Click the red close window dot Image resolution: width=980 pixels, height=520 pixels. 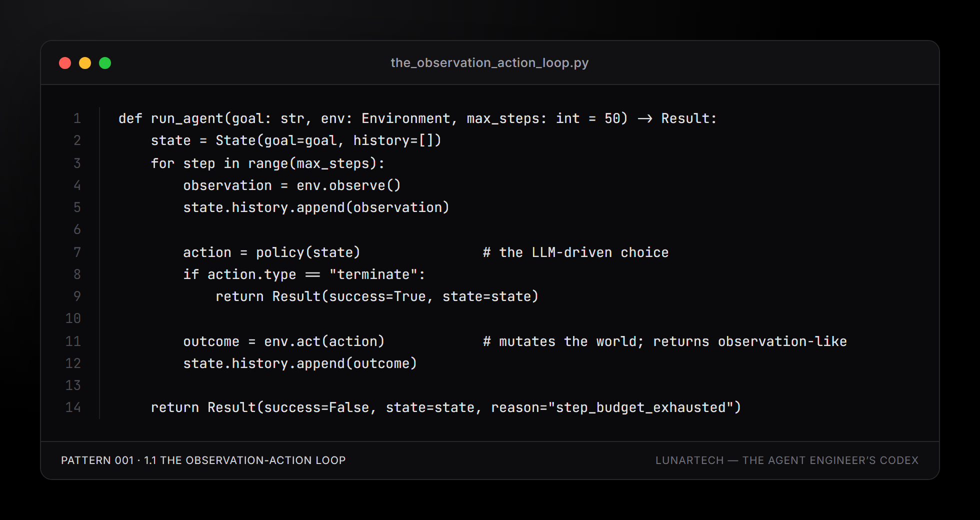point(65,63)
